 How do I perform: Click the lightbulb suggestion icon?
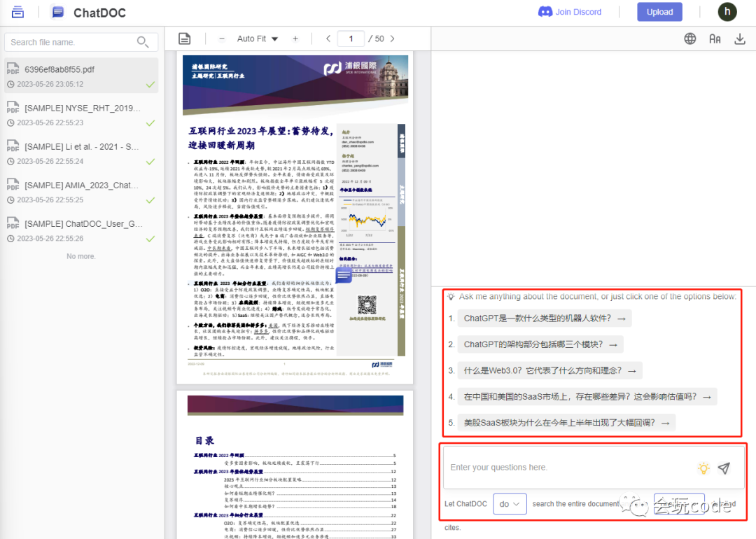(703, 468)
